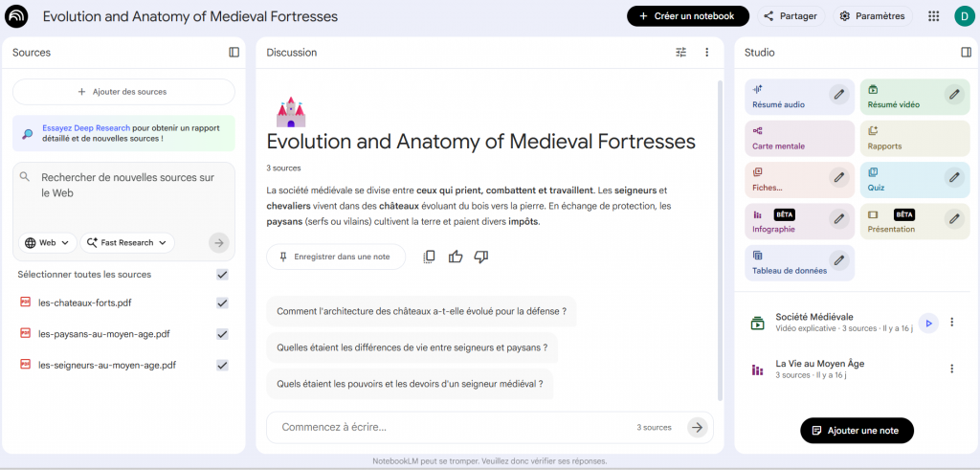The width and height of the screenshot is (980, 470).
Task: Open discussion settings sliders icon
Action: 681,53
